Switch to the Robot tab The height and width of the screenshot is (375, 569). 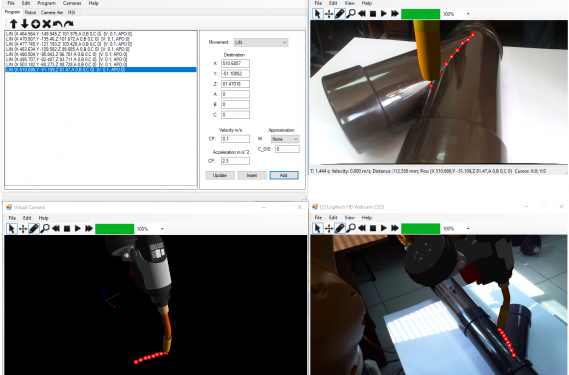[30, 12]
